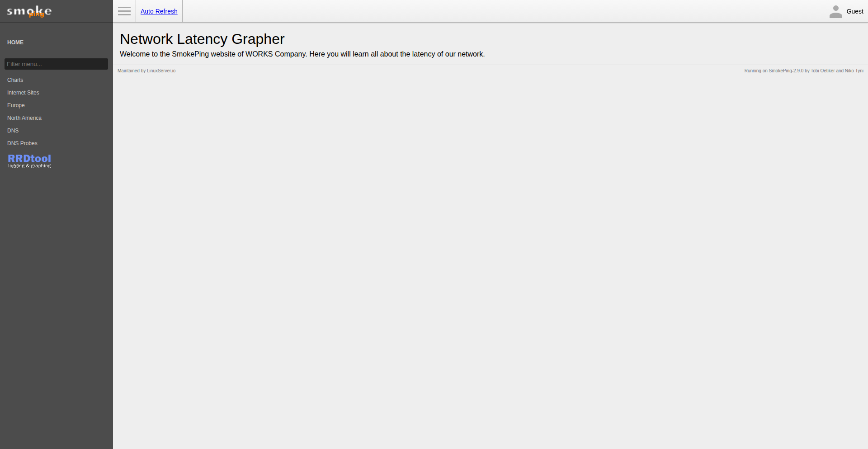Focus the Filter menu input field
The height and width of the screenshot is (449, 868).
(x=56, y=64)
